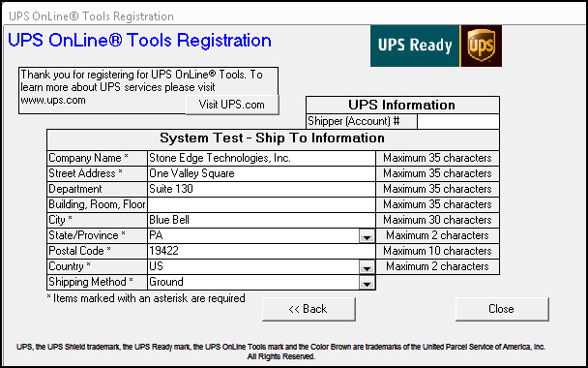Edit the Postal Code field '19422'

click(261, 251)
